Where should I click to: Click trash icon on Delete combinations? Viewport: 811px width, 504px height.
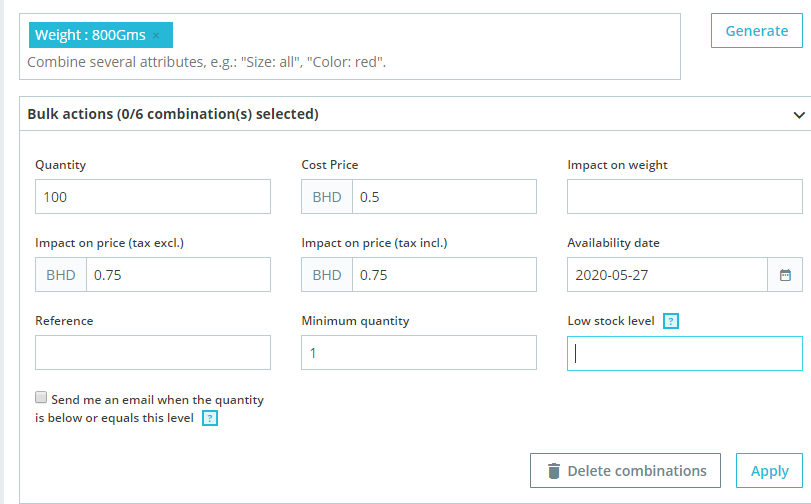coord(553,471)
